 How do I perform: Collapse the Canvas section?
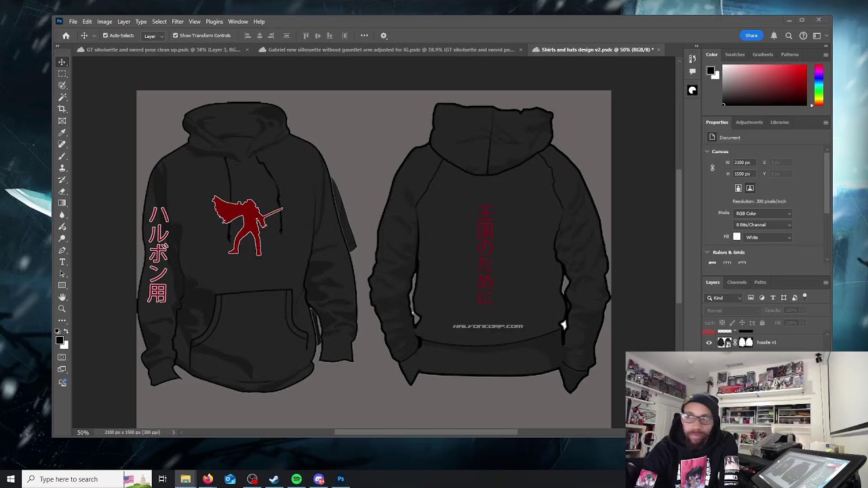pyautogui.click(x=707, y=152)
